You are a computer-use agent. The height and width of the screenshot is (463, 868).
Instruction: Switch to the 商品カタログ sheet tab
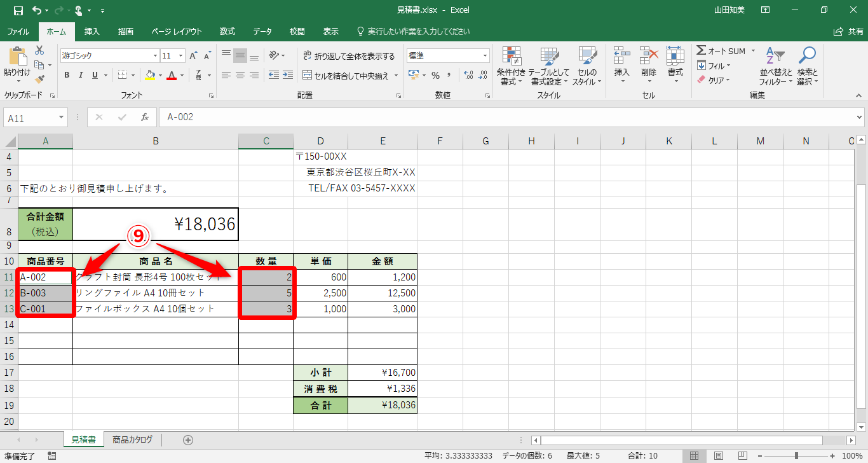tap(132, 439)
